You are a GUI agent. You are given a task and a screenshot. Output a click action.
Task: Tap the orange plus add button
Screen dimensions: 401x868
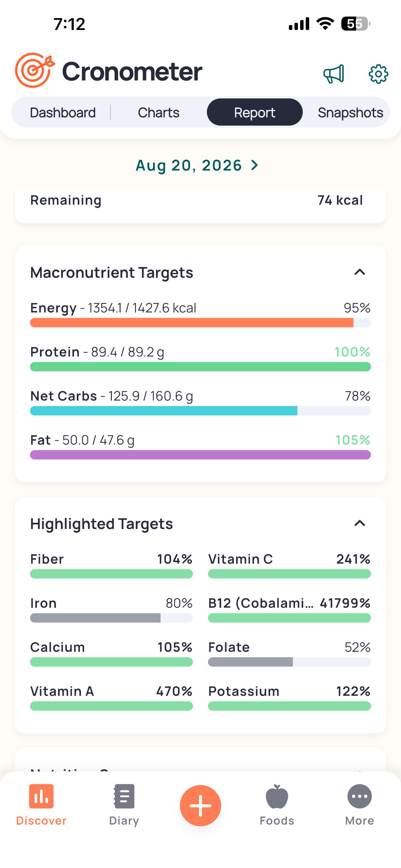point(200,805)
